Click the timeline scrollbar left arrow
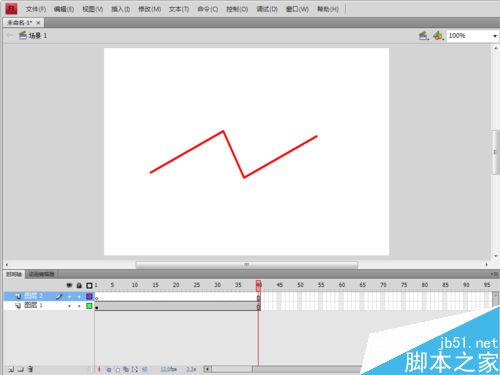This screenshot has width=500, height=375. [x=207, y=369]
